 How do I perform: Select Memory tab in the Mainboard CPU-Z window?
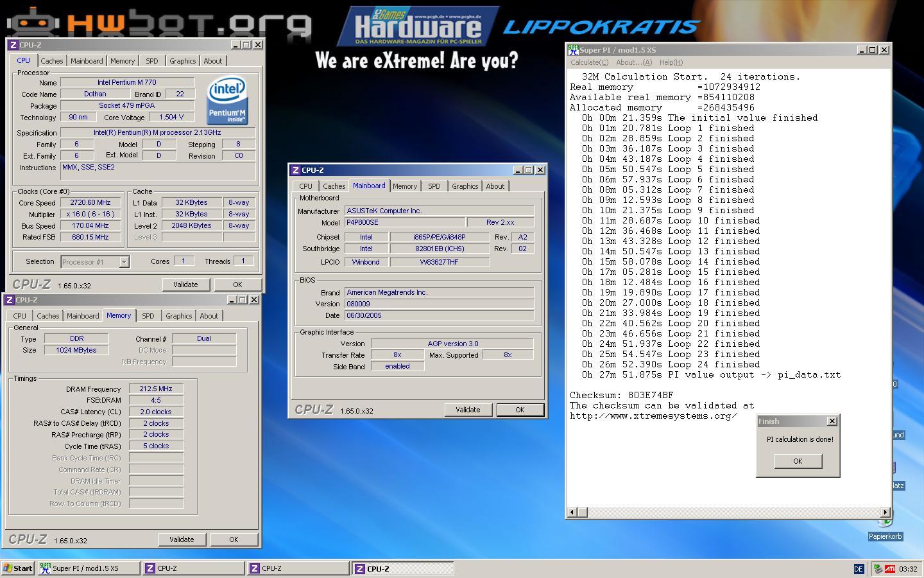coord(405,186)
